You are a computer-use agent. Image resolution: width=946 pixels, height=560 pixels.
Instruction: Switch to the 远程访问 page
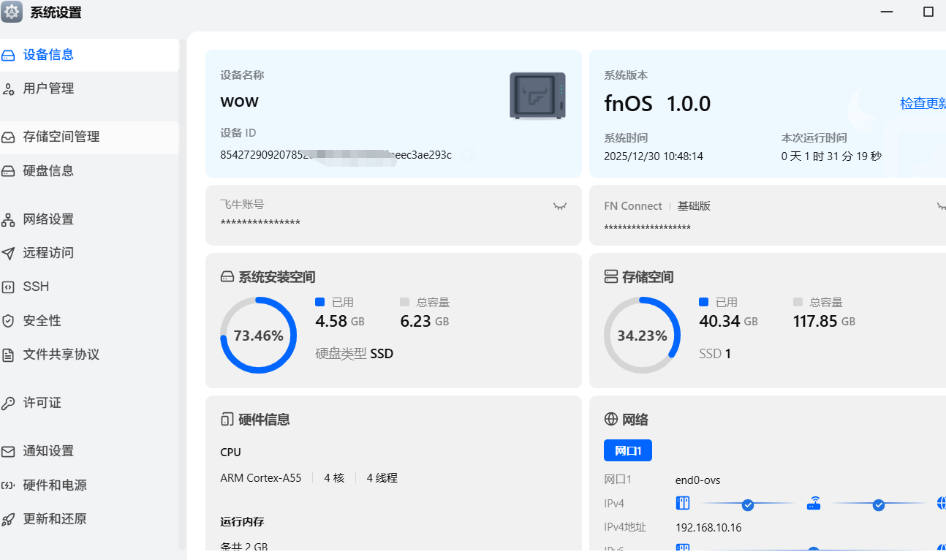89,253
